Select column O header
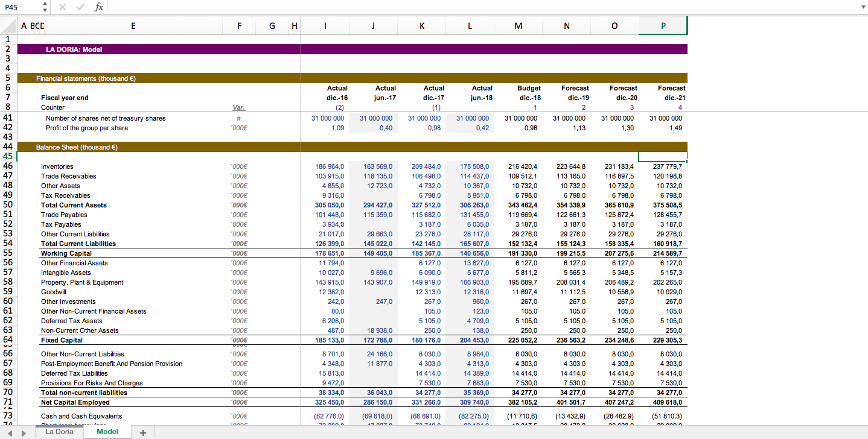868x439 pixels. [615, 26]
